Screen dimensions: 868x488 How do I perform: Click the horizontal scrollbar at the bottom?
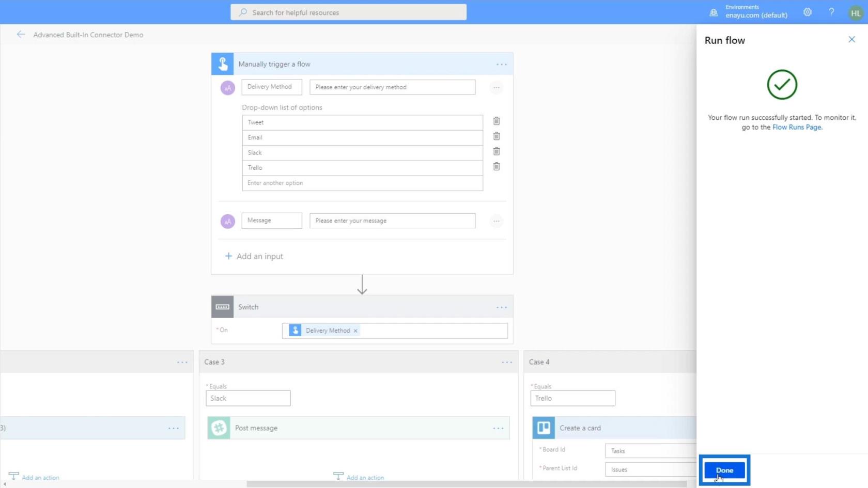click(467, 484)
